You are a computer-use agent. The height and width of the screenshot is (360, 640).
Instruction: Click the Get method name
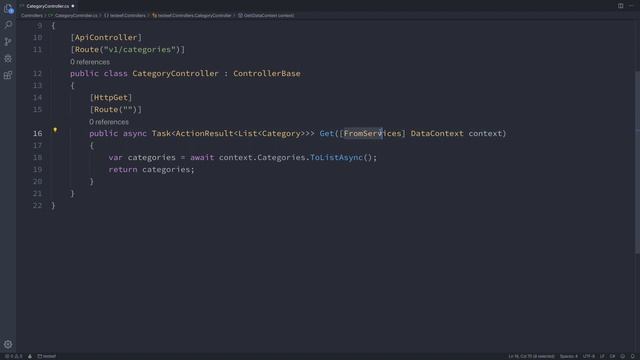[x=327, y=133]
